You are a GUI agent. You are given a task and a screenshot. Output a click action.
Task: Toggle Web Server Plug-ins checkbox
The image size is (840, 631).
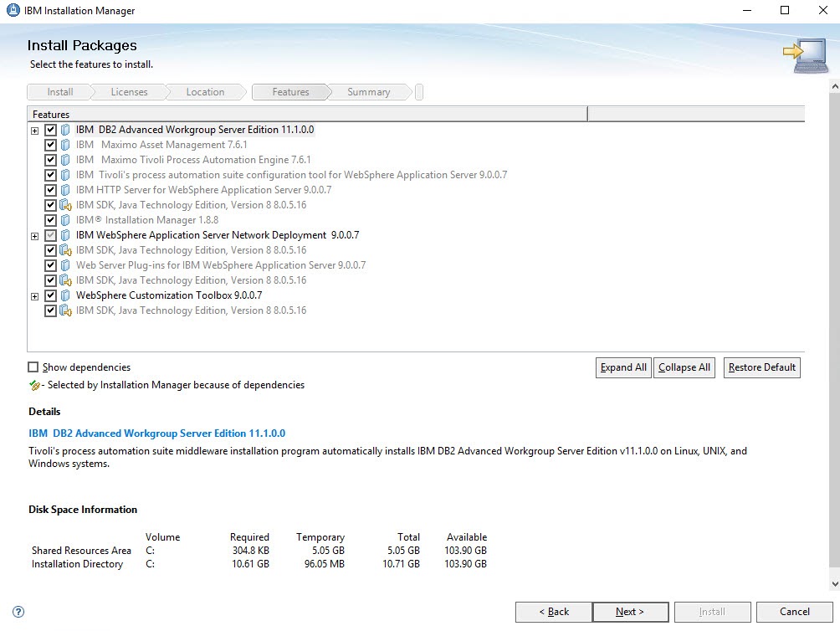pyautogui.click(x=50, y=265)
